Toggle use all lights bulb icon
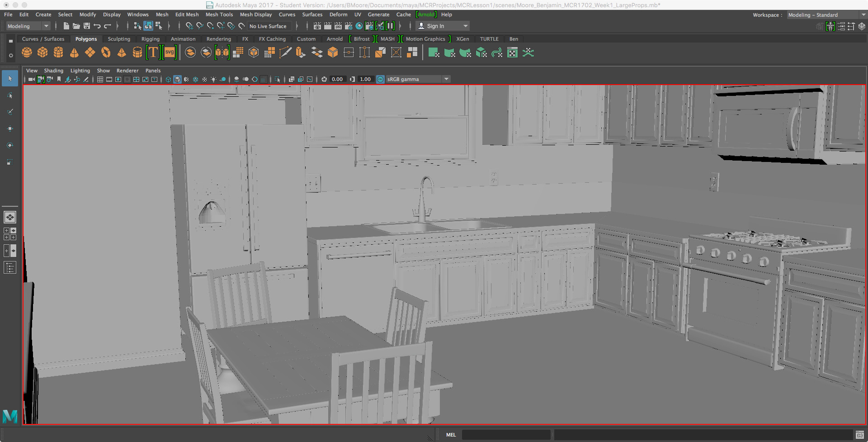 click(x=213, y=79)
